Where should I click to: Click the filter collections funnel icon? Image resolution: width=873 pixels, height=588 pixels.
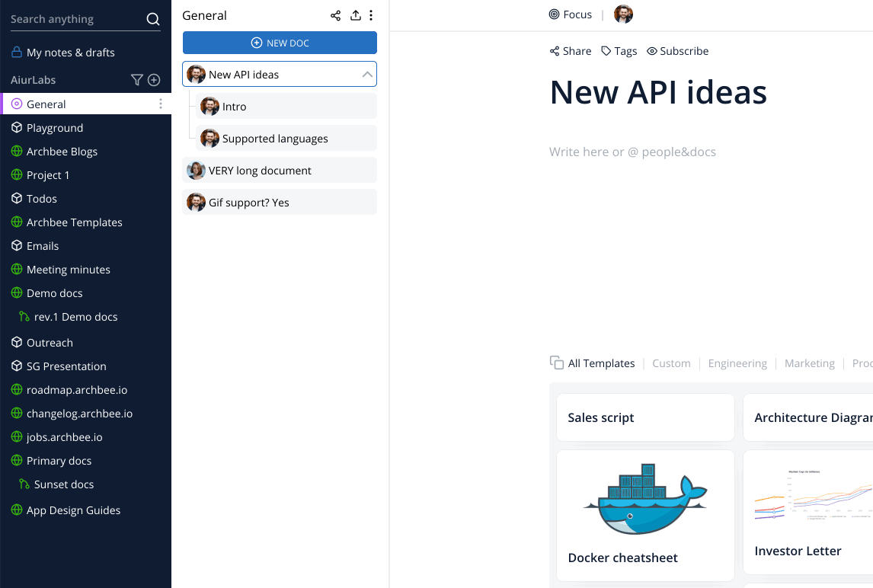(x=136, y=80)
